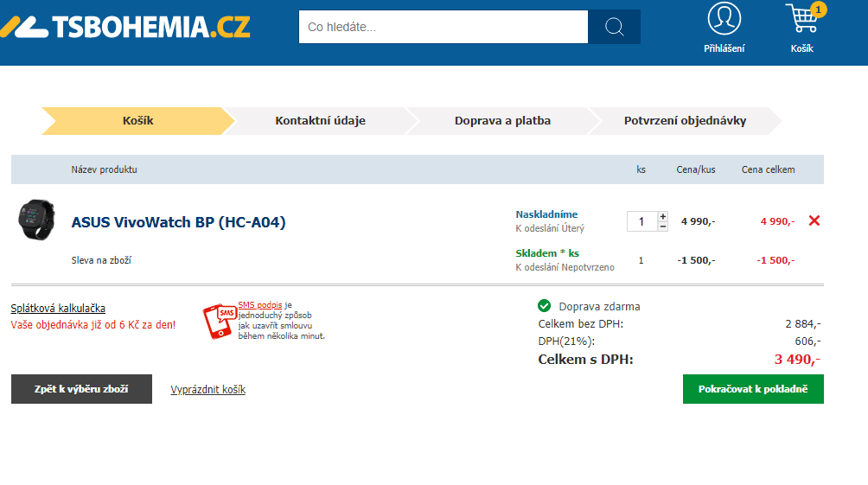Go to Potvrzení objednávky step
The image size is (868, 485).
tap(685, 121)
